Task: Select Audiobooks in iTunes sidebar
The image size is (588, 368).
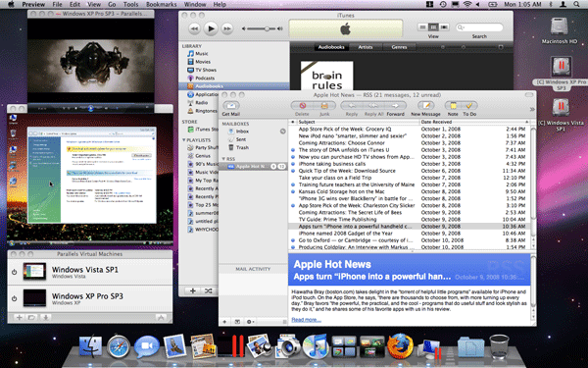Action: click(234, 86)
